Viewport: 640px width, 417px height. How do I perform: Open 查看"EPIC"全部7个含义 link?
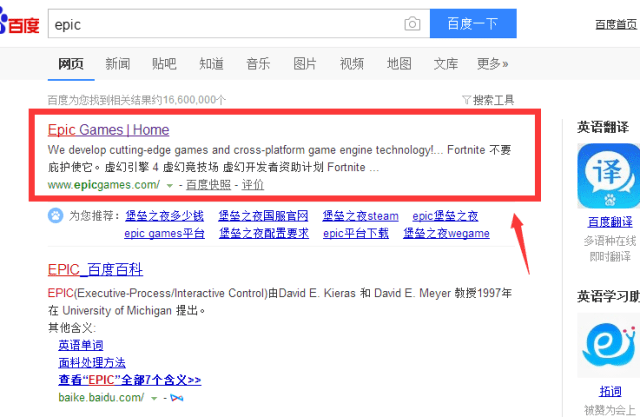click(x=129, y=380)
